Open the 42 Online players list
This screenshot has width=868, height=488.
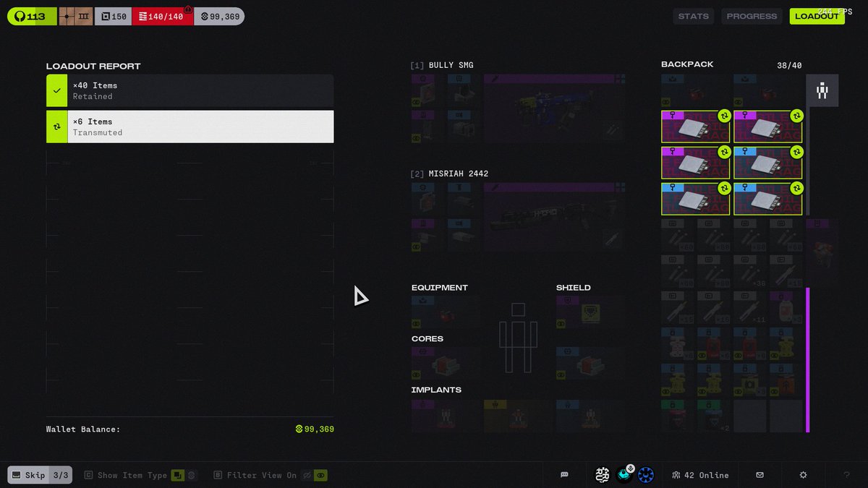(700, 475)
